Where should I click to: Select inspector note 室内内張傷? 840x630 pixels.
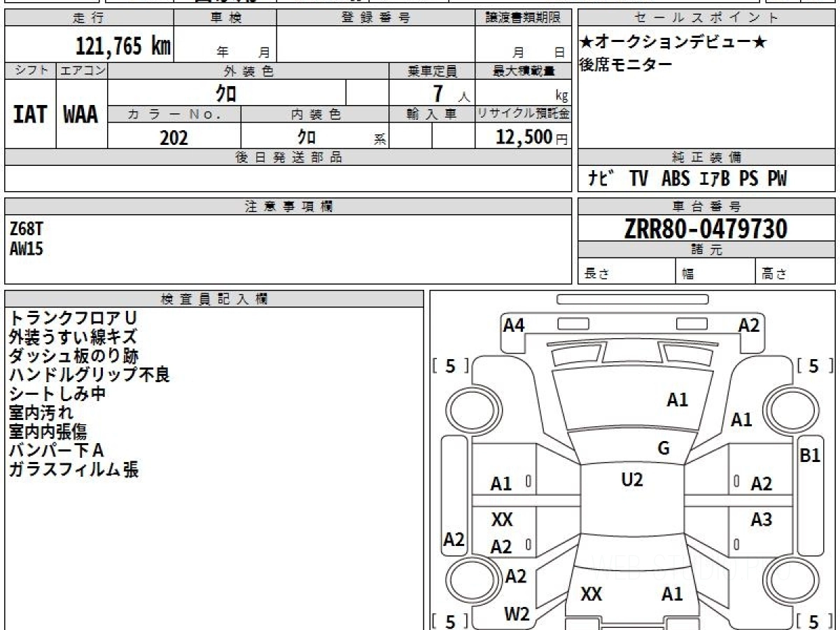point(48,431)
